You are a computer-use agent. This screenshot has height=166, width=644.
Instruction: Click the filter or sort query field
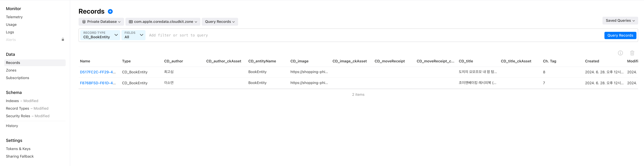350,35
